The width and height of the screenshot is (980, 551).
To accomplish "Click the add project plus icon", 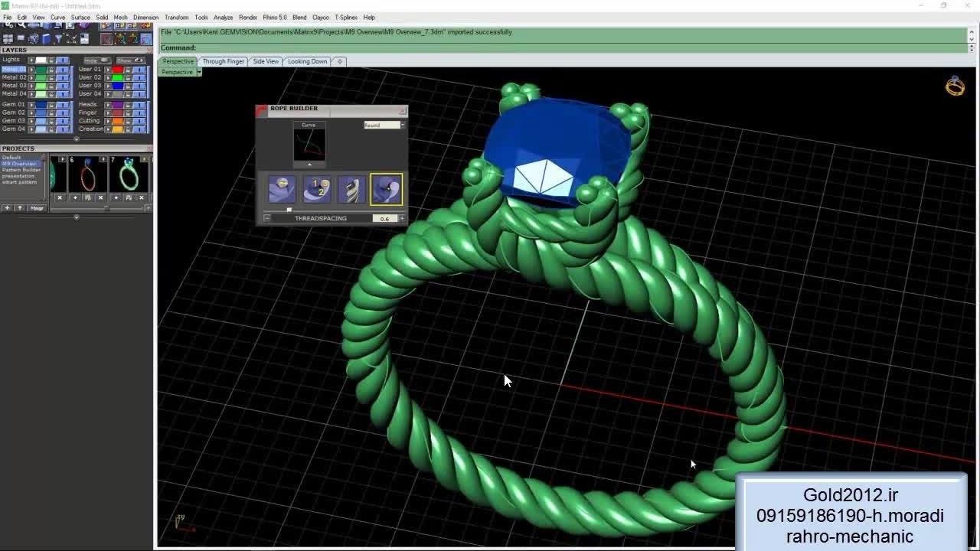I will [x=7, y=208].
